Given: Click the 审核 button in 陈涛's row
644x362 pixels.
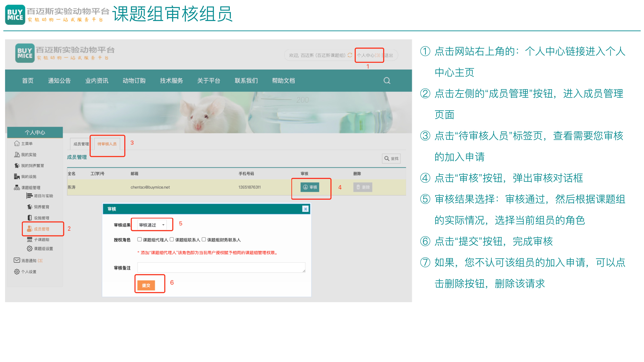Looking at the screenshot, I should pos(310,187).
